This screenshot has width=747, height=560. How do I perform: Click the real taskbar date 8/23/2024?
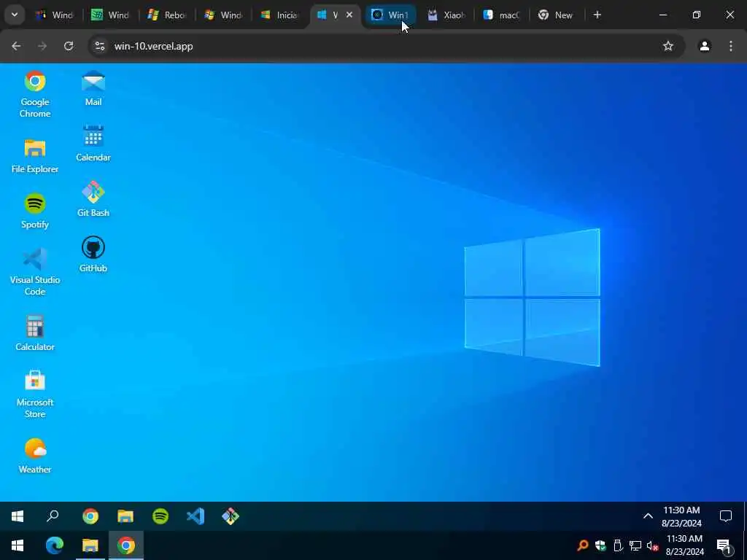tap(684, 552)
